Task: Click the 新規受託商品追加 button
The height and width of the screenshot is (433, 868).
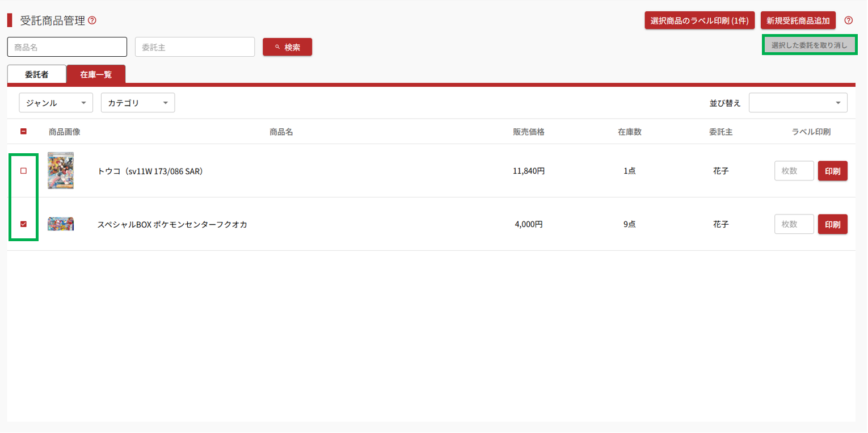Action: (798, 20)
